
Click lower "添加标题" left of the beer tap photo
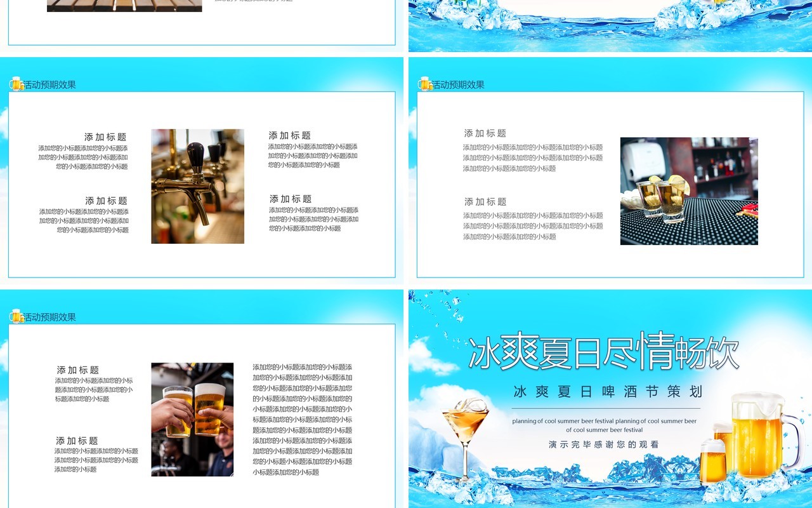coord(107,201)
